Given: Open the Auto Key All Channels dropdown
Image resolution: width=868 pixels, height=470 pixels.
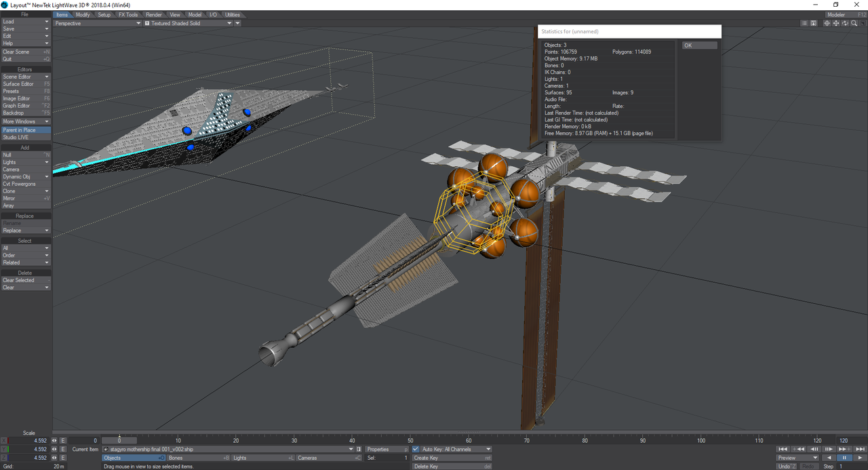Looking at the screenshot, I should pyautogui.click(x=456, y=449).
